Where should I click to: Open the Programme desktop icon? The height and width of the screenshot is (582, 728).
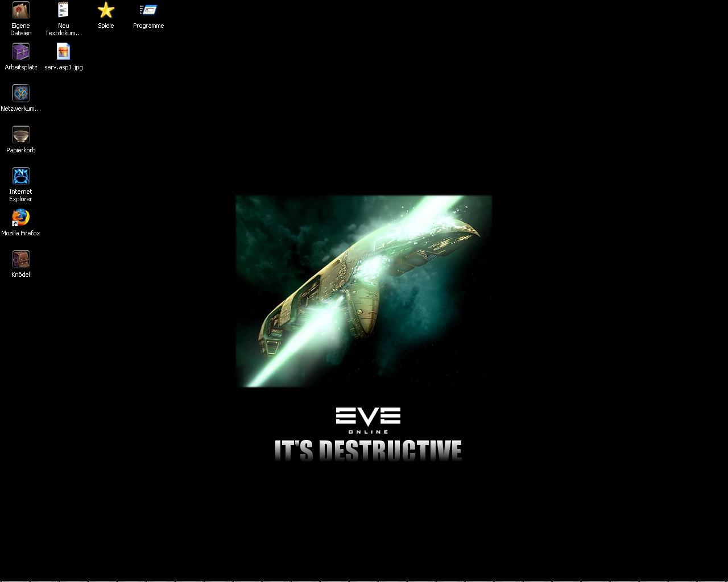[148, 11]
